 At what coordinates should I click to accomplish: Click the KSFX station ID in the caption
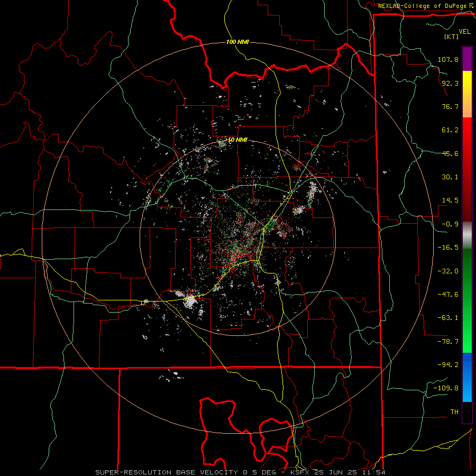point(299,472)
